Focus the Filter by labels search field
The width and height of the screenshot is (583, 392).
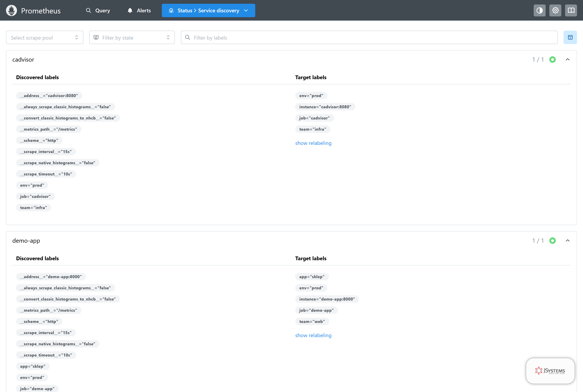tap(369, 38)
